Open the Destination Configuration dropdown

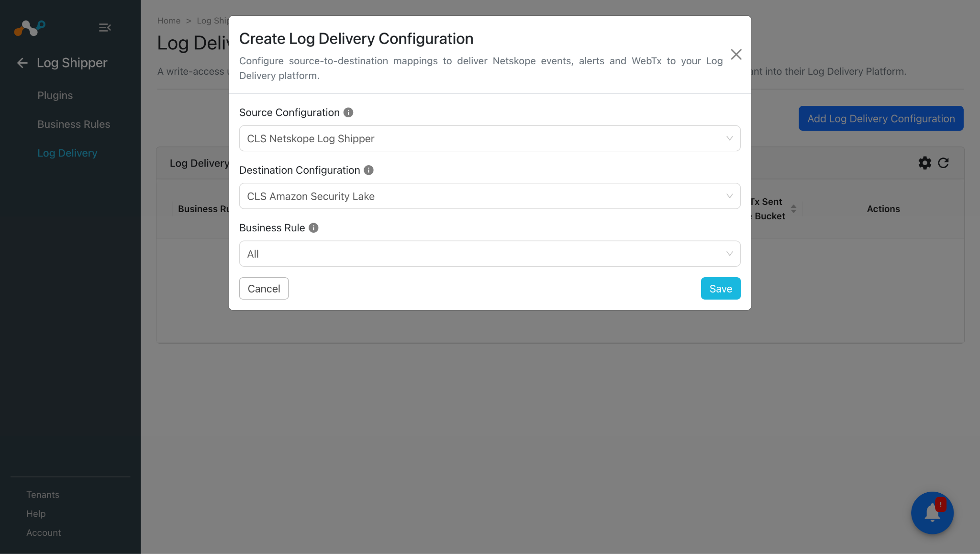[x=490, y=196]
